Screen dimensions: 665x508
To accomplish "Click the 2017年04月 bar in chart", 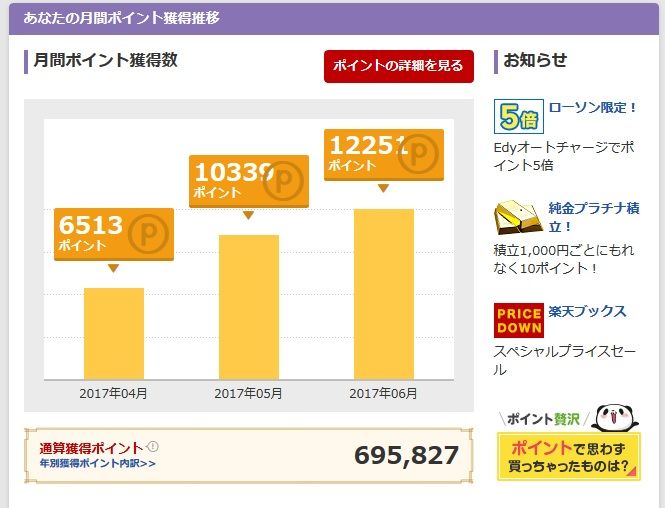I will point(114,333).
